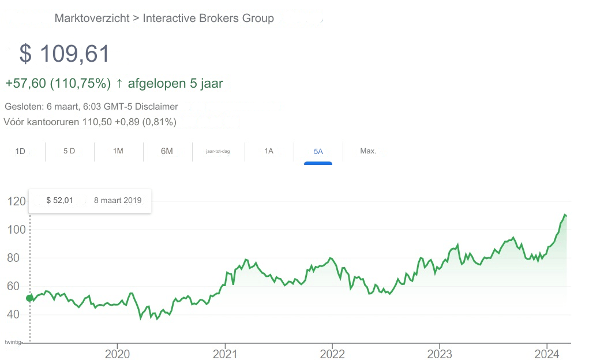Switch to the 5 D range tab
Image resolution: width=589 pixels, height=364 pixels.
click(69, 151)
